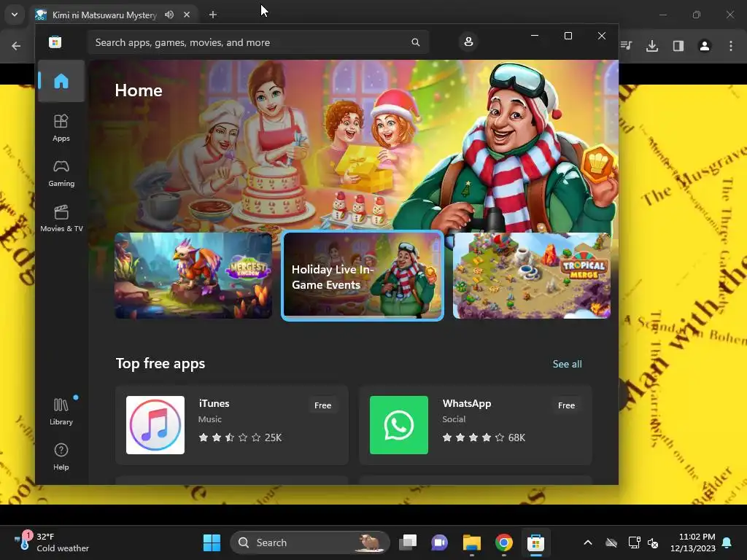Open the browser profile avatar
Screen dimensions: 747x560
(705, 46)
